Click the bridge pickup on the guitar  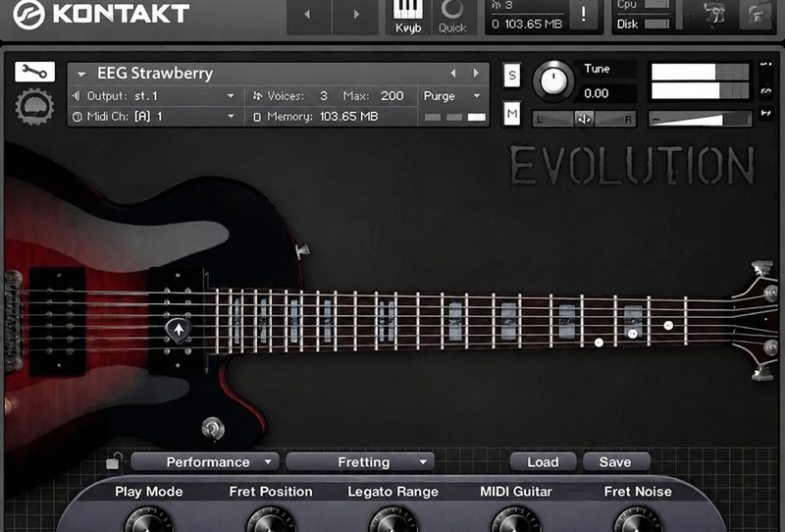[x=58, y=322]
